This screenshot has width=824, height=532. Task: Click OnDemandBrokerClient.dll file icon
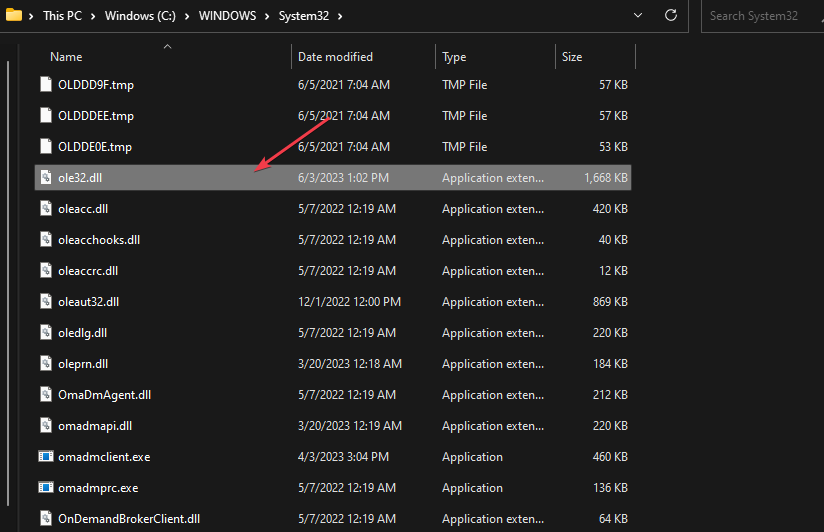[46, 518]
